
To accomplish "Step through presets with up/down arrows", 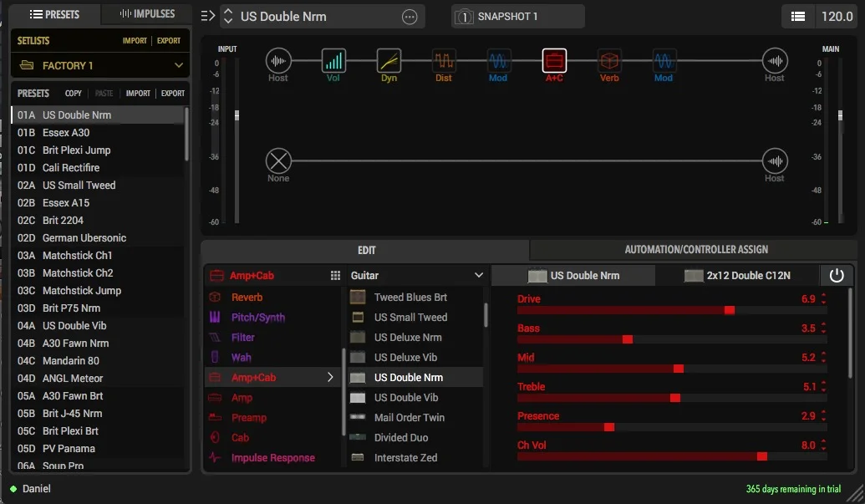I will pyautogui.click(x=228, y=17).
